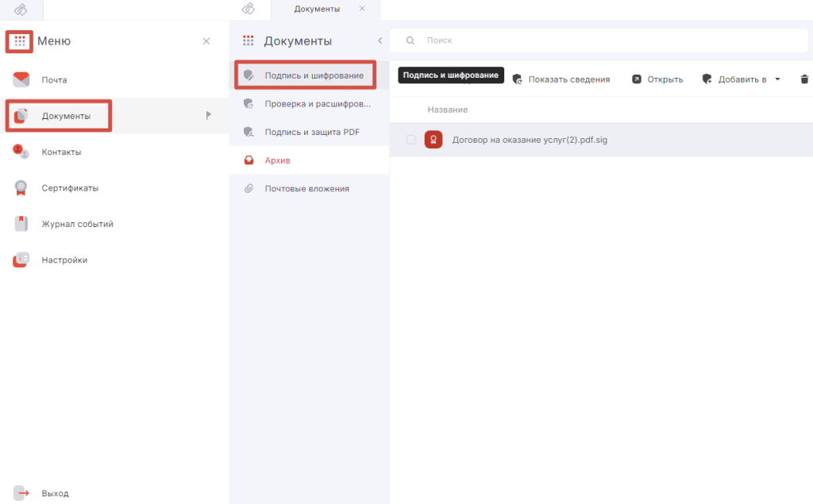This screenshot has width=813, height=504.
Task: Click the paperclip icon for Почтовые вложения
Action: click(249, 189)
